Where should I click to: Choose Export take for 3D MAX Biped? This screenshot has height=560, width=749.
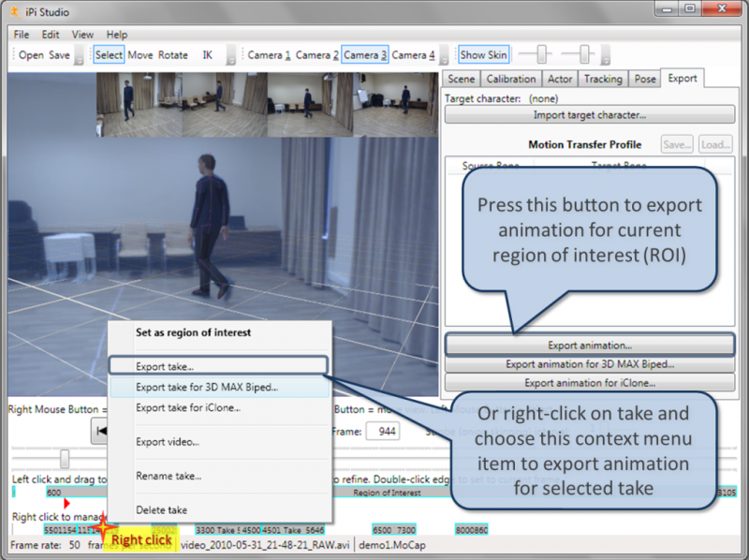point(219,387)
